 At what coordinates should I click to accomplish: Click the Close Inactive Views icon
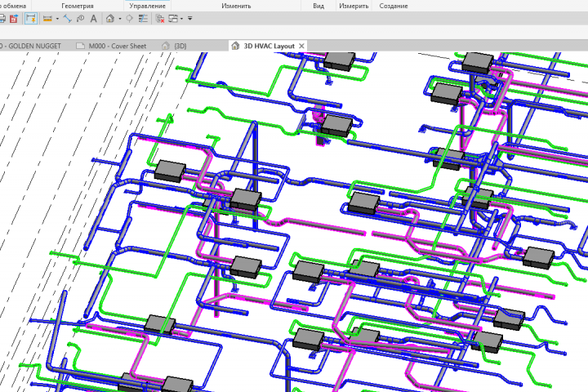click(x=160, y=19)
